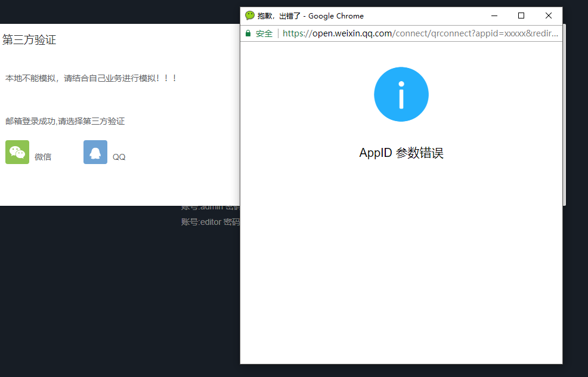Click the vertical scrollbar beside the popup
The height and width of the screenshot is (377, 588).
pos(564,115)
